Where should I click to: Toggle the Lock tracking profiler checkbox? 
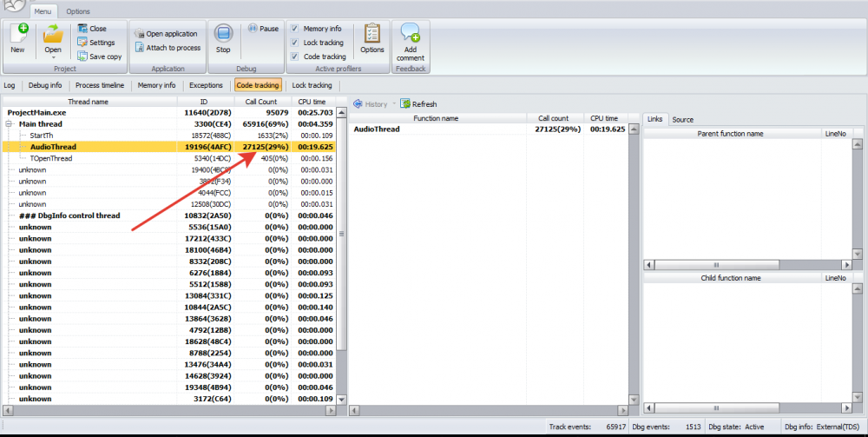pos(295,42)
